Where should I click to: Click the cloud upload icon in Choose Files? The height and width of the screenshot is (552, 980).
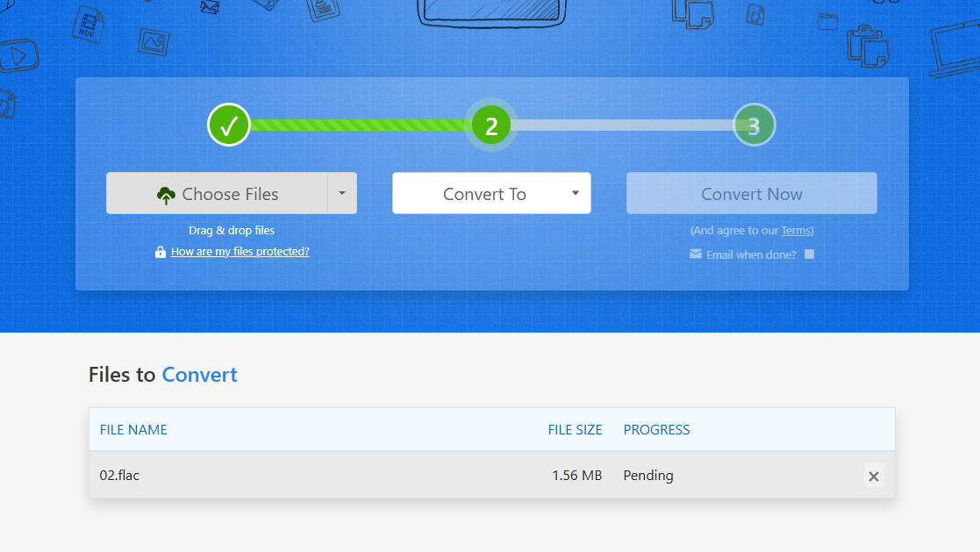pos(166,195)
